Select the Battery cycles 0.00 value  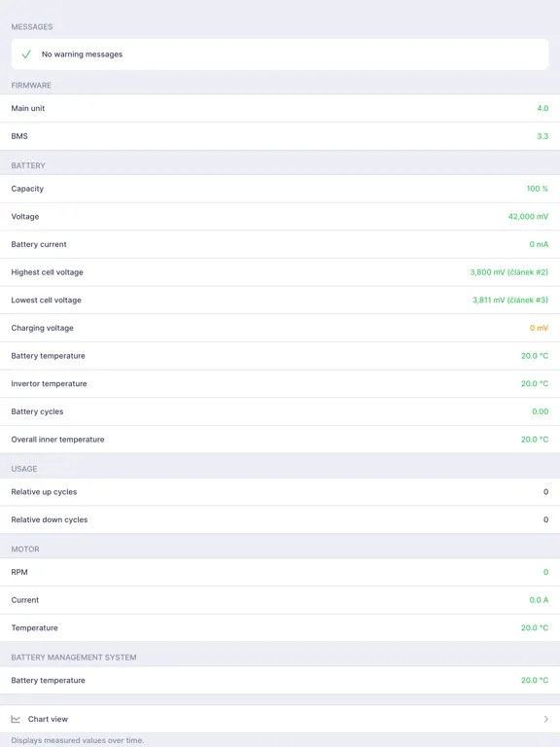(x=540, y=411)
